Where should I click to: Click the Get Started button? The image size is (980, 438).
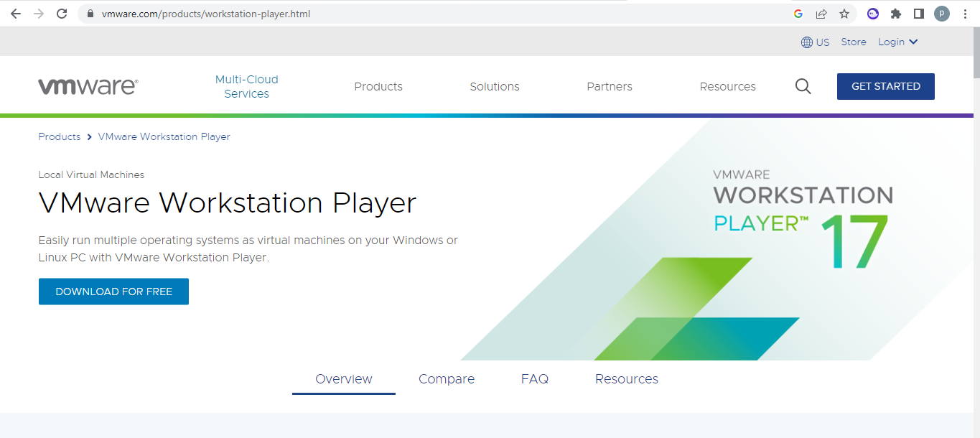(885, 86)
